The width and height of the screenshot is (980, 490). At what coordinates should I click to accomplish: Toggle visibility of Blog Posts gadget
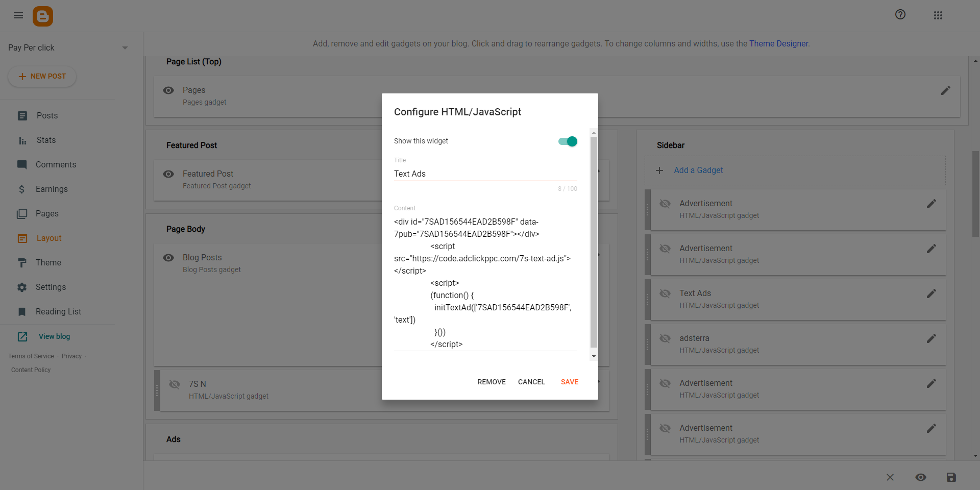click(x=168, y=258)
